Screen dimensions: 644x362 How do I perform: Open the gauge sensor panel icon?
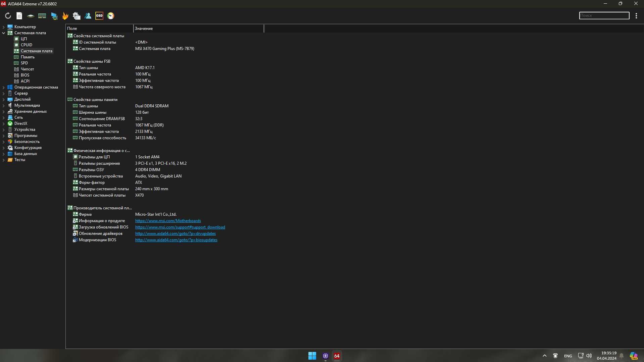click(x=111, y=16)
